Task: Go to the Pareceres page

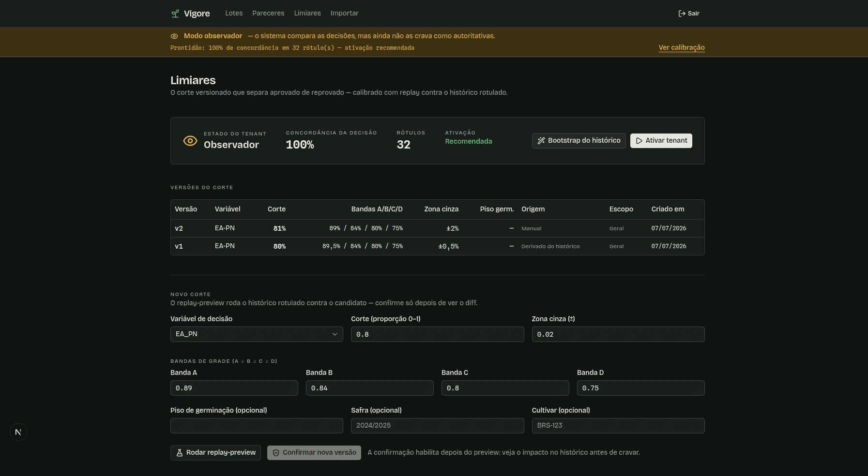Action: point(268,14)
